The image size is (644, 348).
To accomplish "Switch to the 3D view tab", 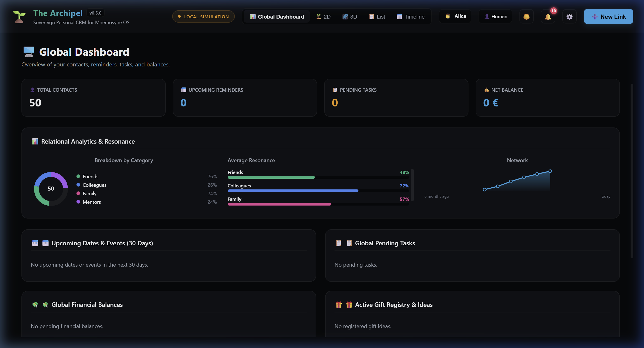I will (350, 17).
